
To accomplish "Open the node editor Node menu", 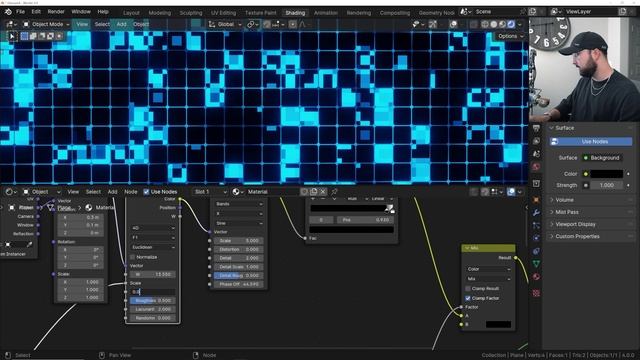I will tap(131, 192).
